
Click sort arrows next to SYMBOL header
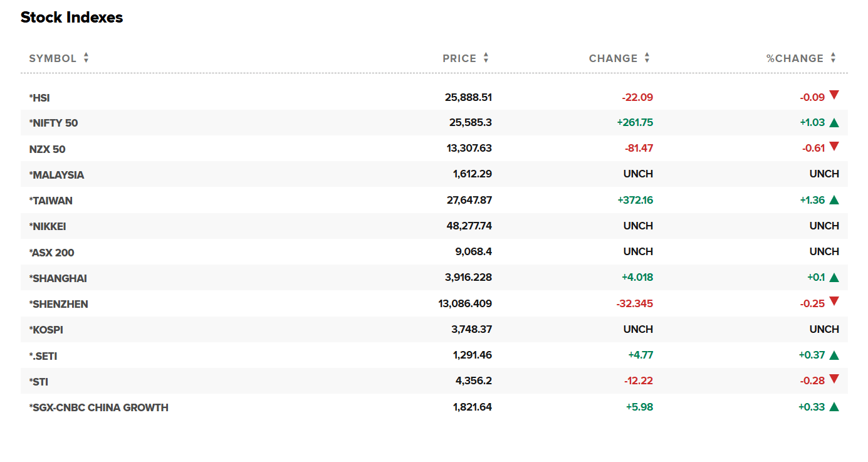pyautogui.click(x=86, y=58)
